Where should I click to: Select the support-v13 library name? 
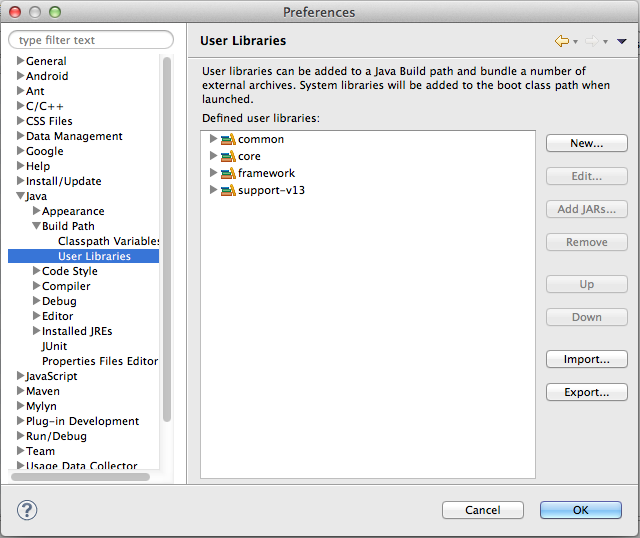coord(271,190)
